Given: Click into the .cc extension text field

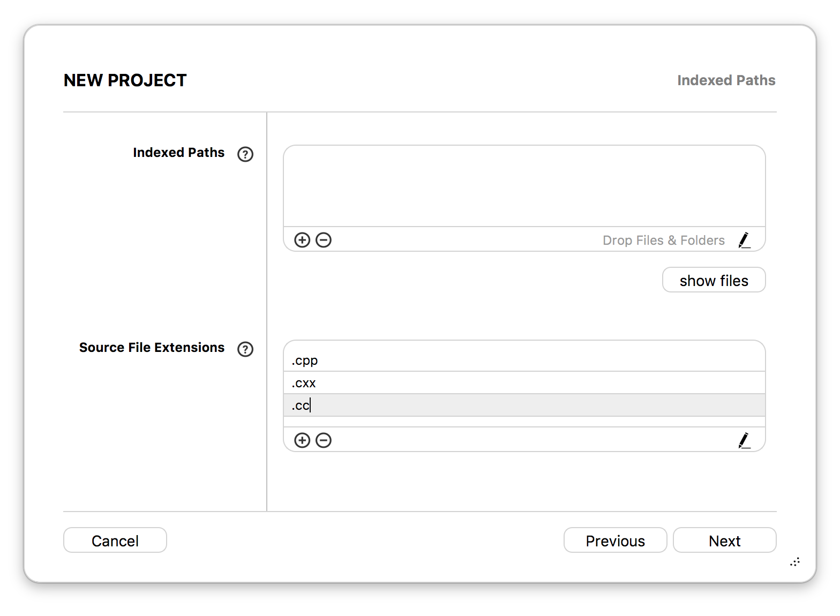Looking at the screenshot, I should (524, 405).
